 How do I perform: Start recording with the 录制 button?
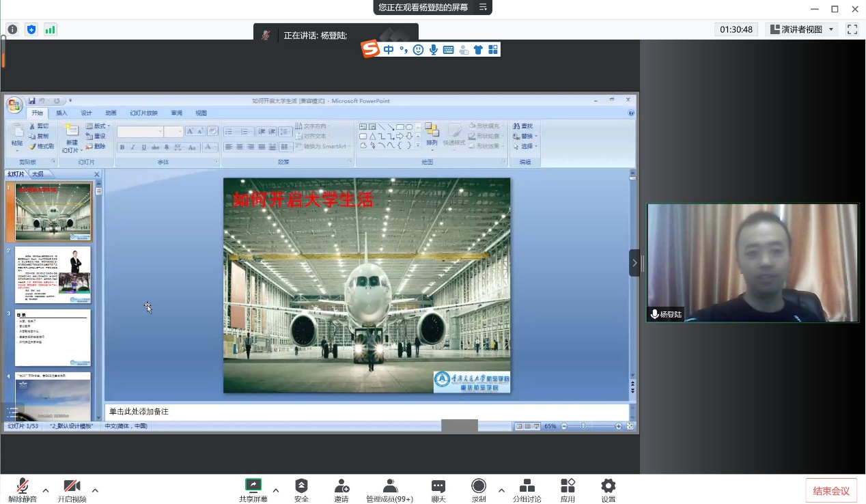[479, 486]
